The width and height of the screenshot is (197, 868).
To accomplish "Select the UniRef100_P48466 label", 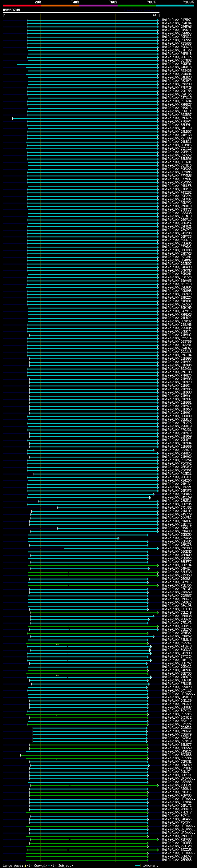I will pos(177,819).
